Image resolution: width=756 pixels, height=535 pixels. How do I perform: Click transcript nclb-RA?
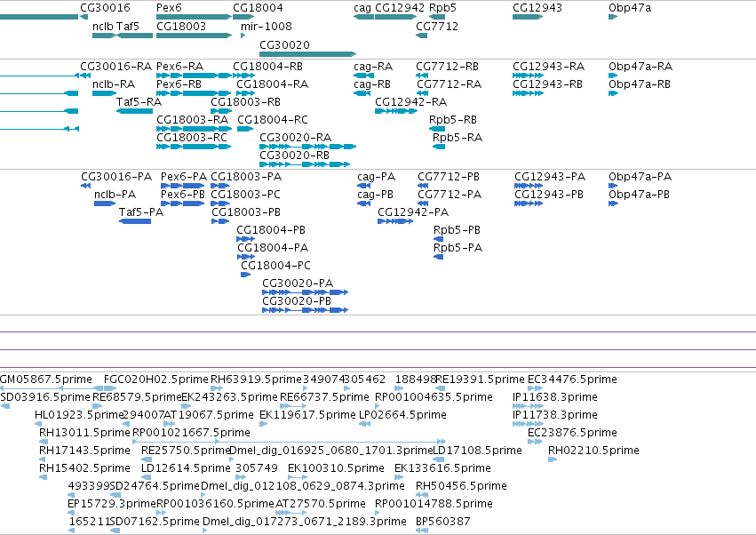pos(114,84)
